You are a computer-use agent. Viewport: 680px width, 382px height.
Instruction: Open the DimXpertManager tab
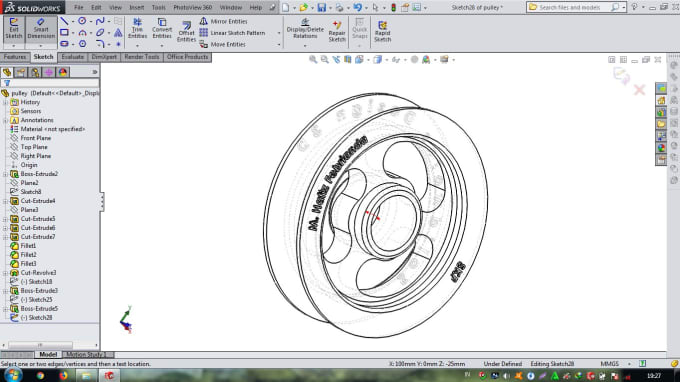click(49, 72)
